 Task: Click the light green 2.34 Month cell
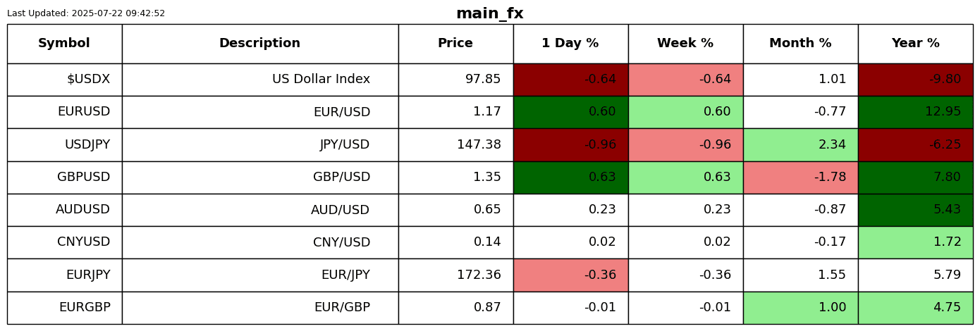coord(800,145)
